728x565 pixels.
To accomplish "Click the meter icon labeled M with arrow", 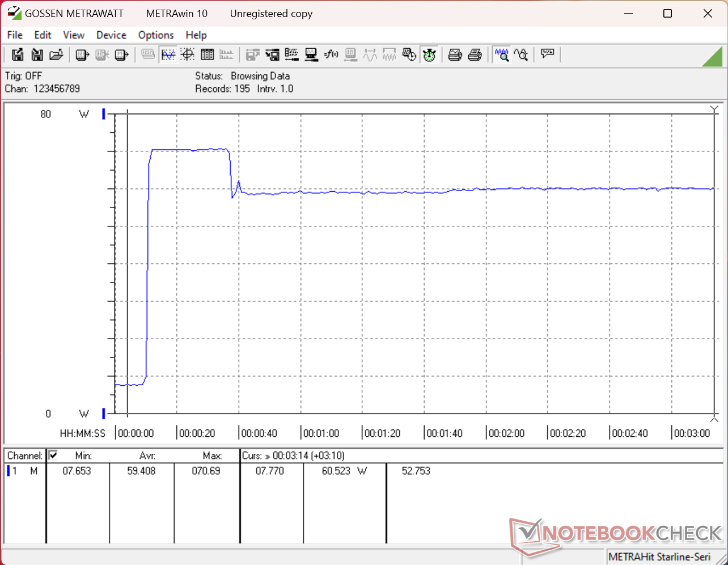I will click(x=121, y=55).
